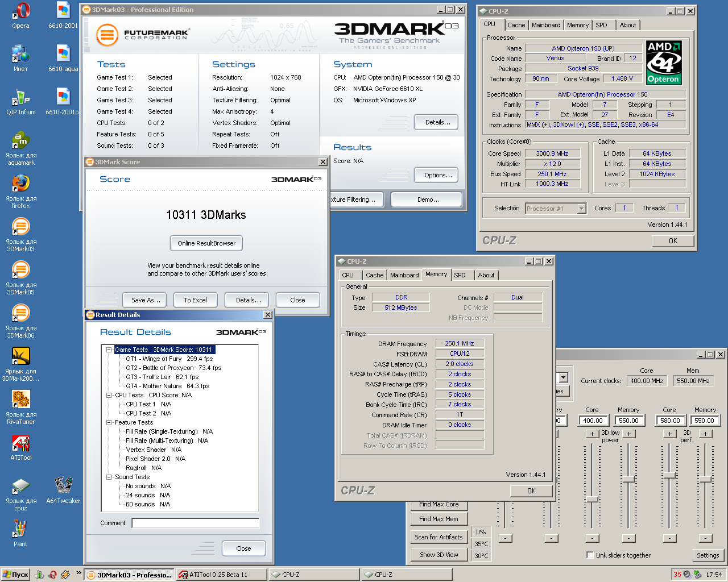Click the Opera quick launch icon in taskbar

click(x=52, y=575)
